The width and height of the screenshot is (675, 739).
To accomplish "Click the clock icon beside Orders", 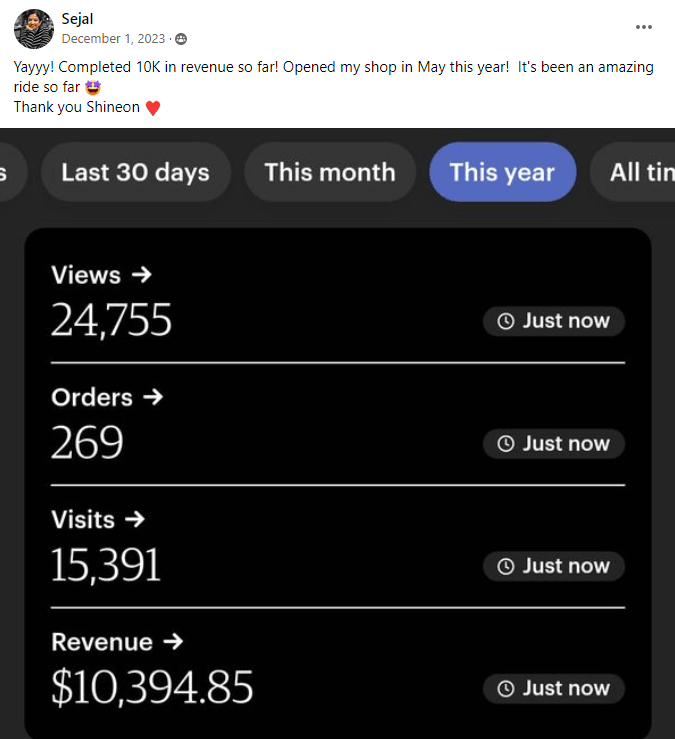I will 506,444.
